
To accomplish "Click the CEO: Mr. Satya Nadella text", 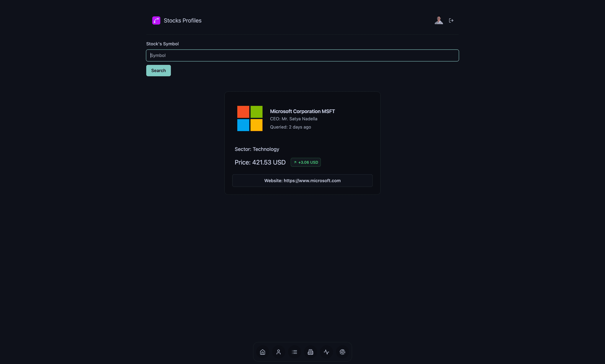I will point(294,119).
